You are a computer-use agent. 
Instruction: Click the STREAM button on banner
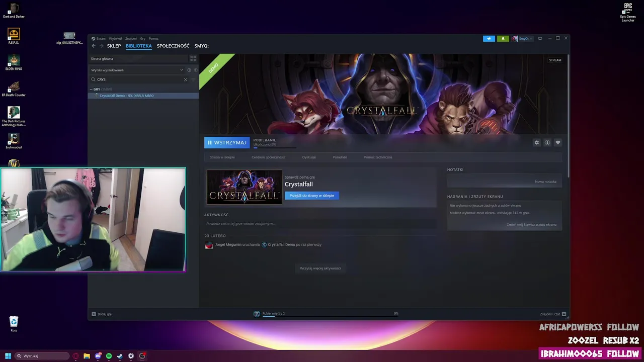pyautogui.click(x=555, y=60)
